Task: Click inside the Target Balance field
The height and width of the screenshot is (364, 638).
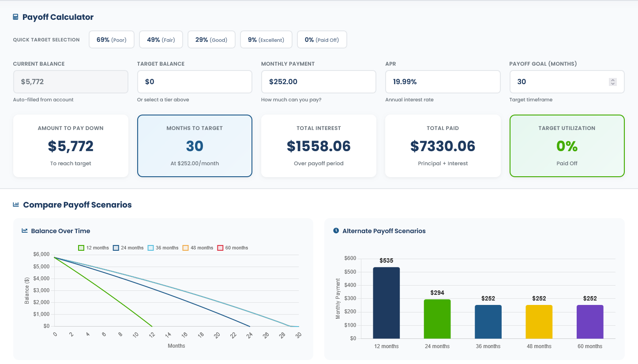Action: point(195,82)
